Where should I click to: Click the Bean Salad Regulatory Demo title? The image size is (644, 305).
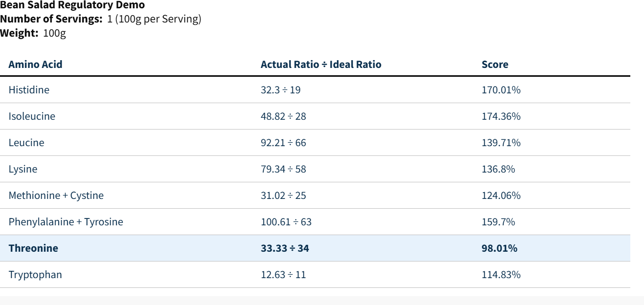coord(72,5)
